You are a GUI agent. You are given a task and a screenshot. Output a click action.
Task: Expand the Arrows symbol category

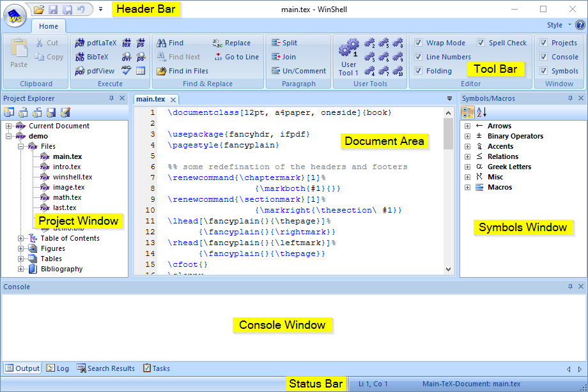point(467,126)
